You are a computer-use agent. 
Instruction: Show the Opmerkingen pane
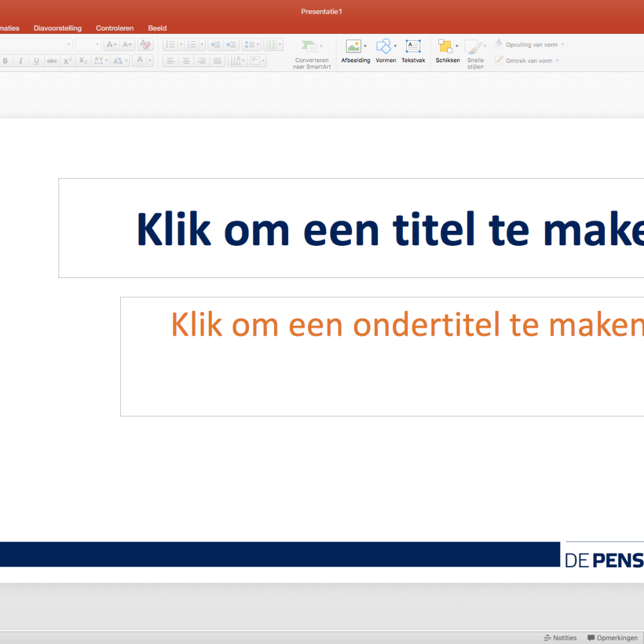point(612,638)
